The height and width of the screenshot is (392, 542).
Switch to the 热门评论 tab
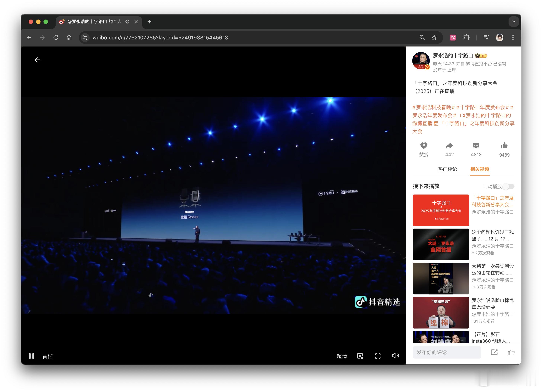point(447,169)
